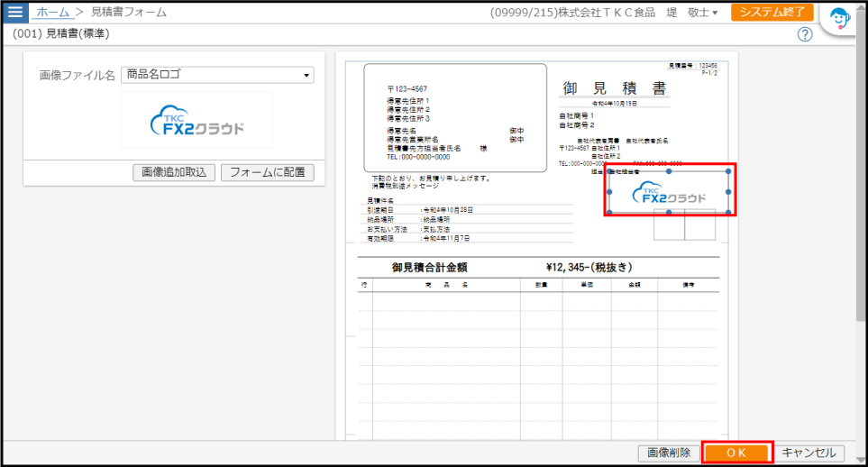Click top-left resize handle of placed logo
This screenshot has height=467, width=868.
pos(609,171)
